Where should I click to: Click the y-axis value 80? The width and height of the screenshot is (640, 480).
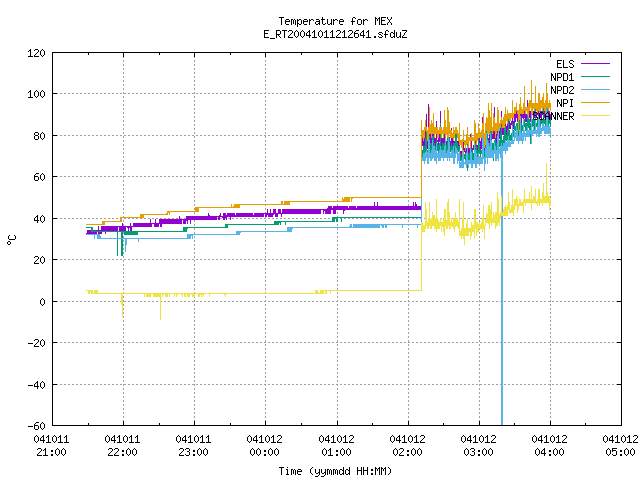(40, 136)
